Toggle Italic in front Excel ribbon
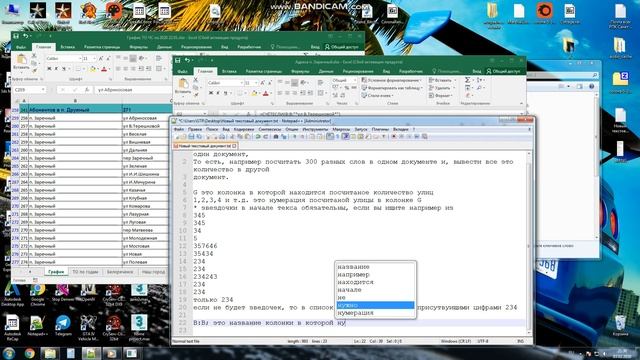 218,93
